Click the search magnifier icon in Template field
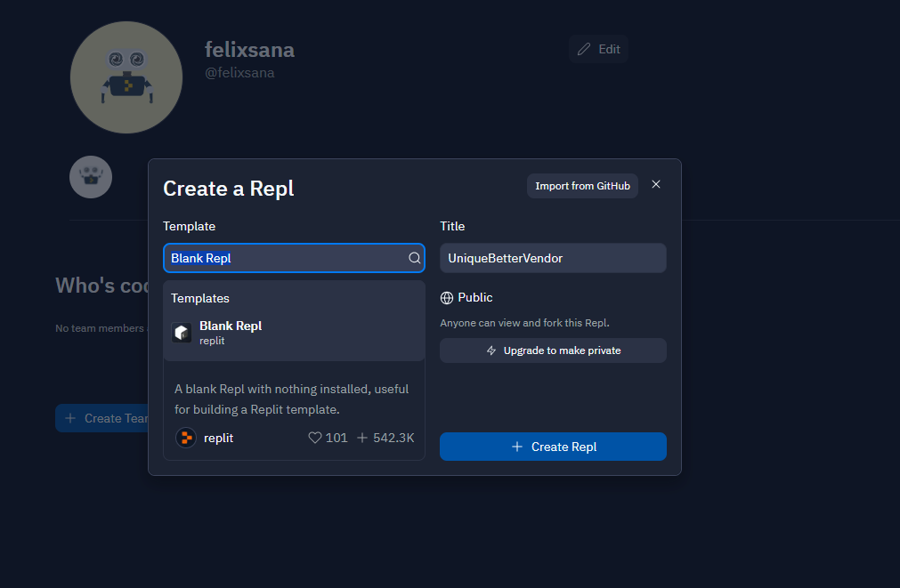Viewport: 900px width, 588px height. tap(415, 258)
